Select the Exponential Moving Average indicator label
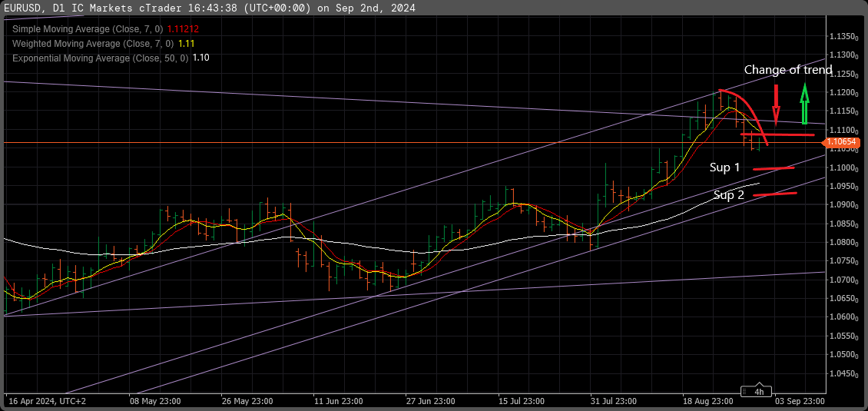This screenshot has height=411, width=868. [x=100, y=57]
